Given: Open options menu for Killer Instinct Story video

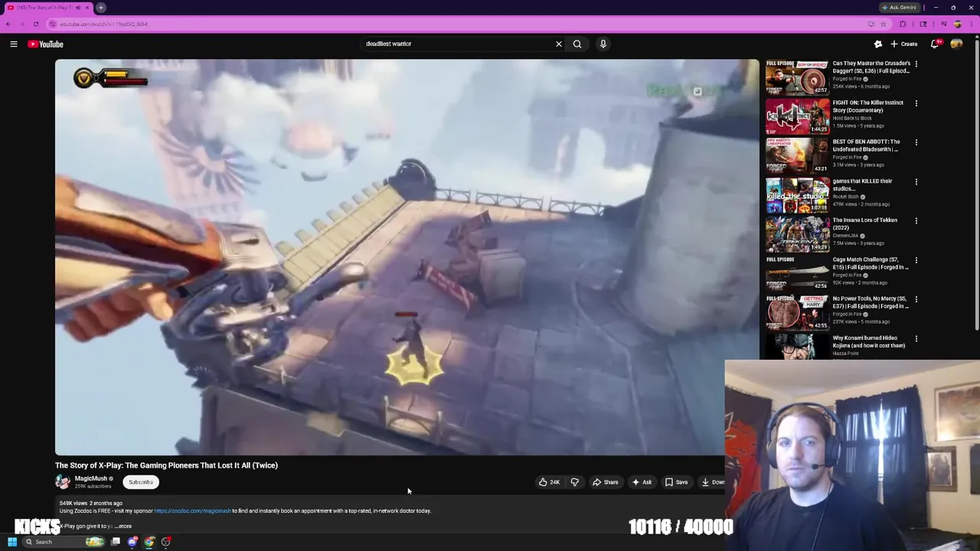Looking at the screenshot, I should [x=916, y=103].
